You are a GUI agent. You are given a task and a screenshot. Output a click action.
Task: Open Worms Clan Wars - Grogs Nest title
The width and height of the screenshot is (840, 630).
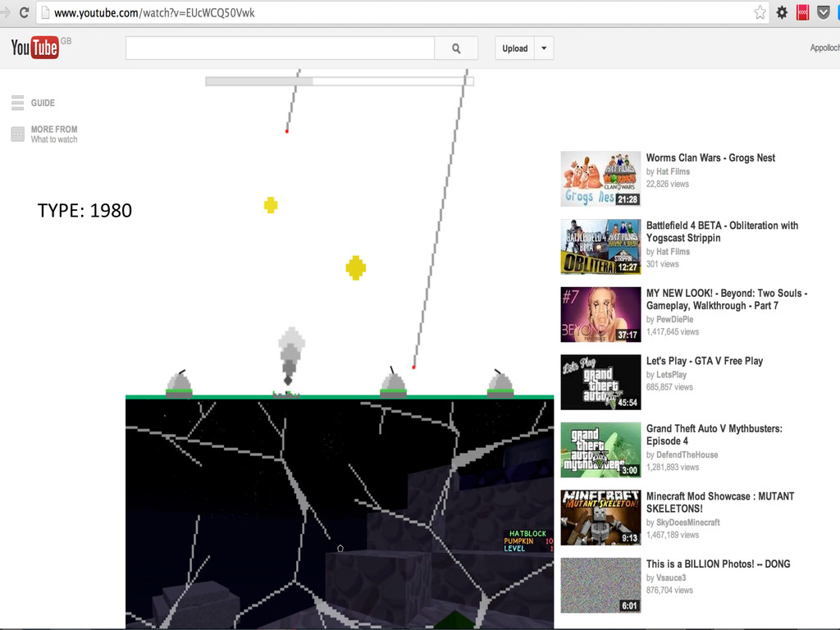(710, 157)
